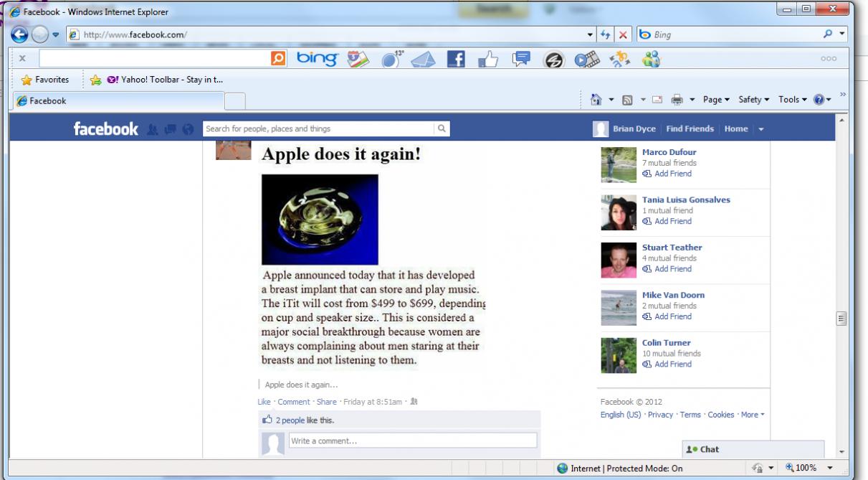Screen dimensions: 868x480
Task: Open the mail envelope icon in Bing toolbar
Action: [x=423, y=60]
